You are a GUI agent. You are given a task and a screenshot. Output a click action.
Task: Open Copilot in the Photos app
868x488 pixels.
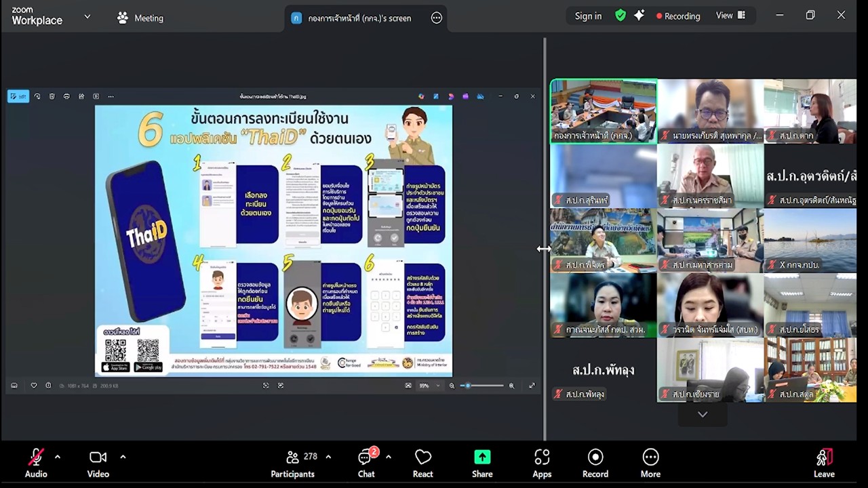421,96
